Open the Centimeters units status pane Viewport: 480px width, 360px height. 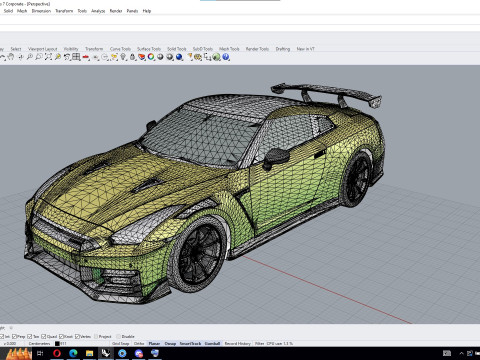click(x=39, y=343)
